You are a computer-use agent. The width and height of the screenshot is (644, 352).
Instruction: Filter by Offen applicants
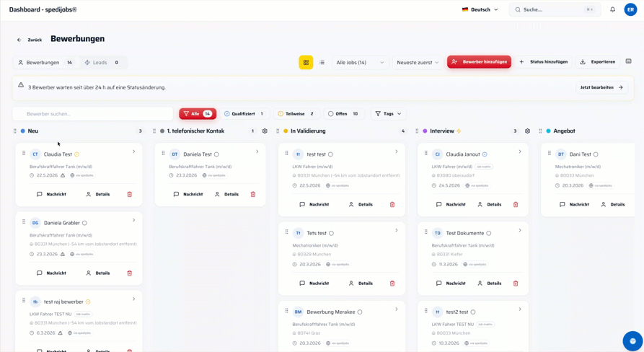(x=344, y=114)
